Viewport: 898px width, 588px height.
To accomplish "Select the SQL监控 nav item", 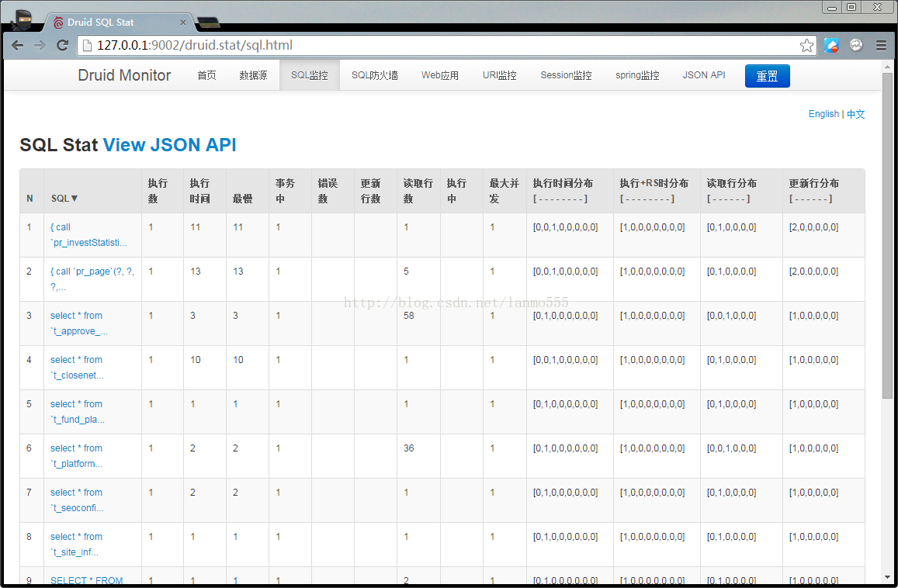I will coord(309,75).
